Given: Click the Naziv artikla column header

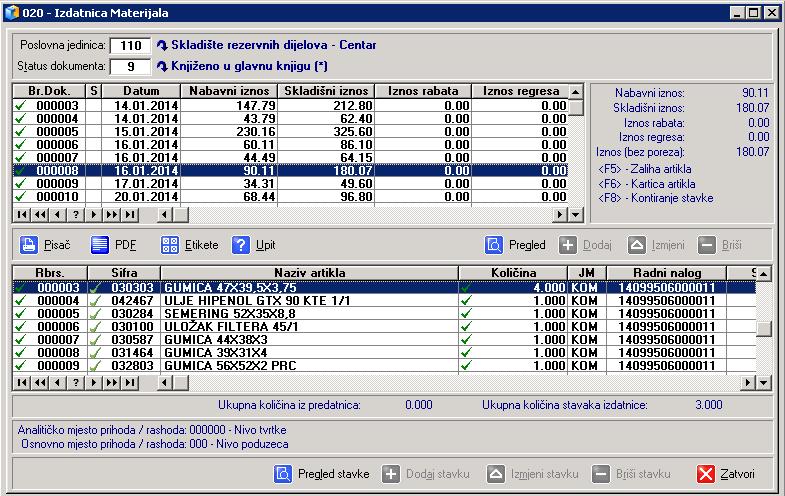Looking at the screenshot, I should coord(309,273).
